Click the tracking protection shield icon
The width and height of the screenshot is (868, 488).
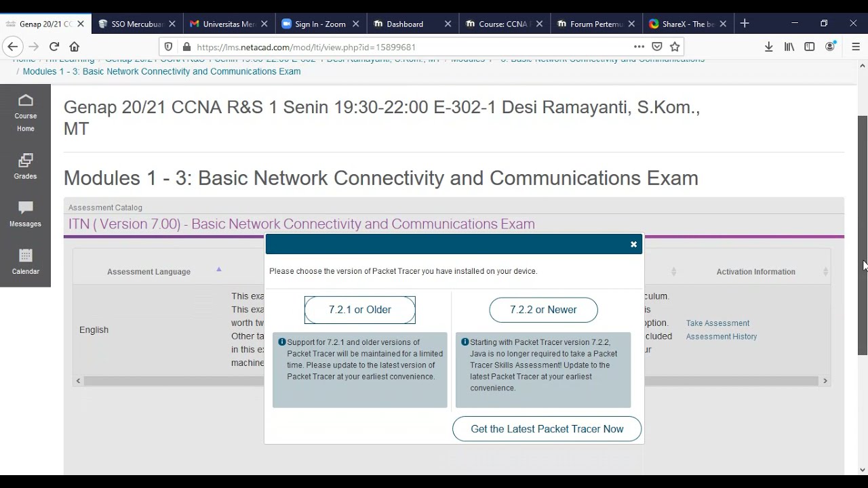pyautogui.click(x=170, y=47)
